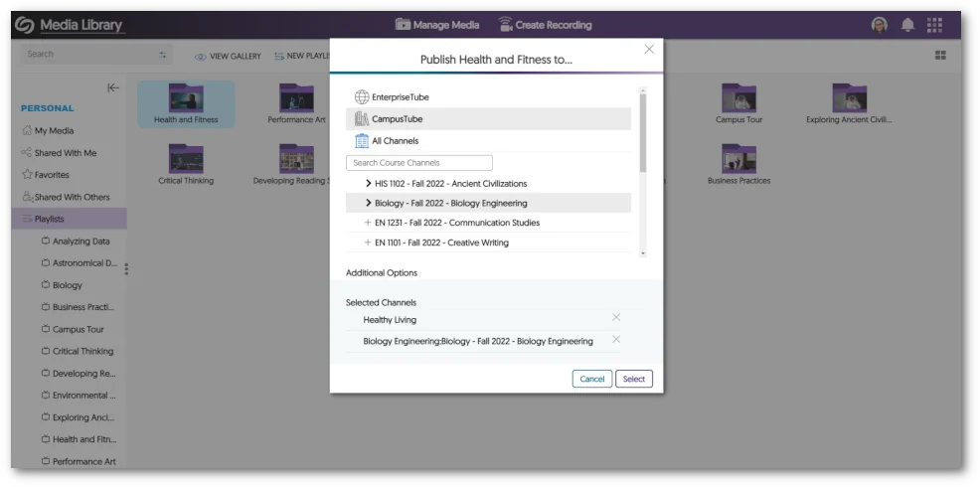Click the Search Course Channels field
Viewport: 980px width, 487px height.
(418, 163)
